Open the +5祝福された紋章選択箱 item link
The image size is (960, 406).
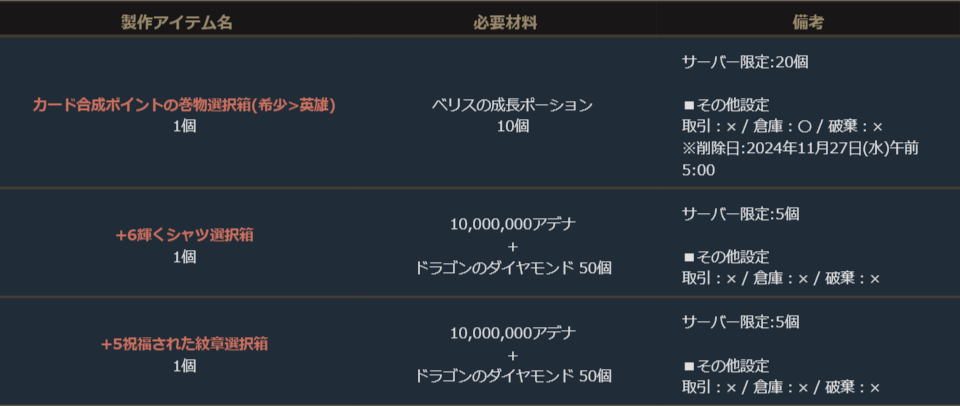(183, 344)
